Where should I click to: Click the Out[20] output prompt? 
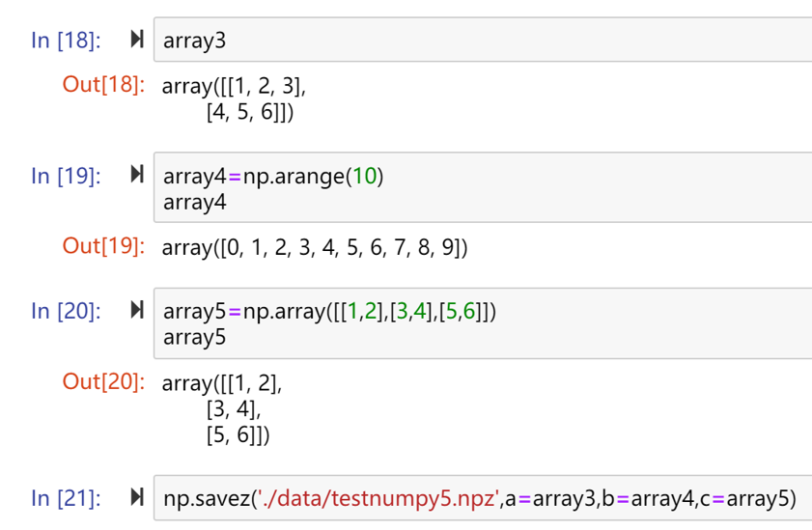(x=103, y=381)
